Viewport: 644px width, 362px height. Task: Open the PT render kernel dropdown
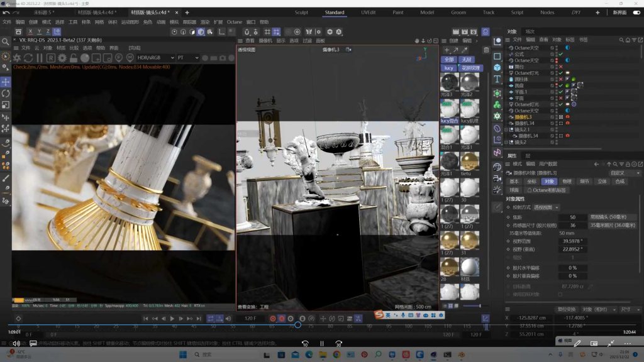point(187,58)
